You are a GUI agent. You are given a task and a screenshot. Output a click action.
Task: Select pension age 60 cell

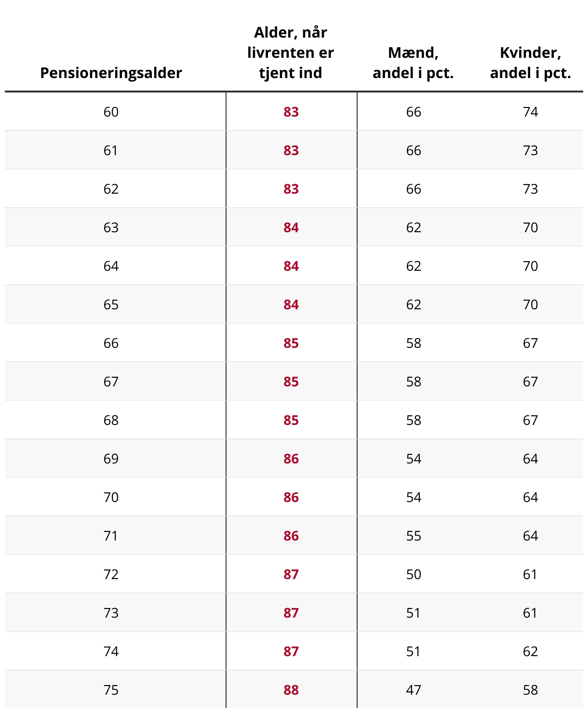[x=111, y=112]
